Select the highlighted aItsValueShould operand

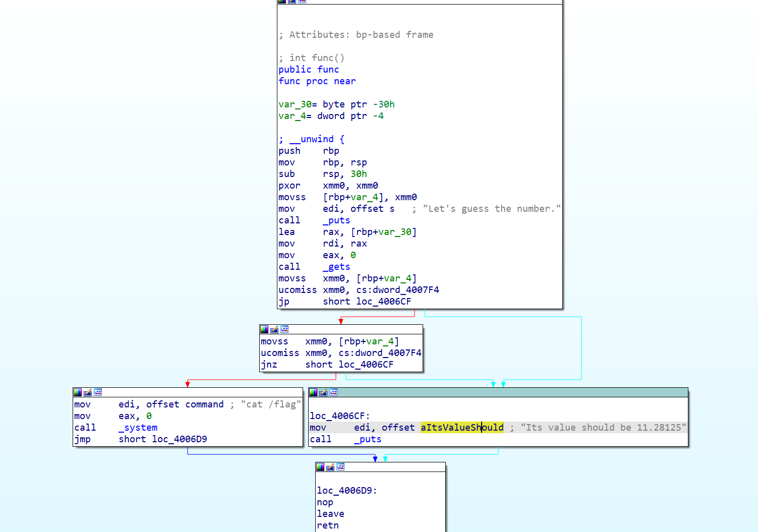[461, 428]
